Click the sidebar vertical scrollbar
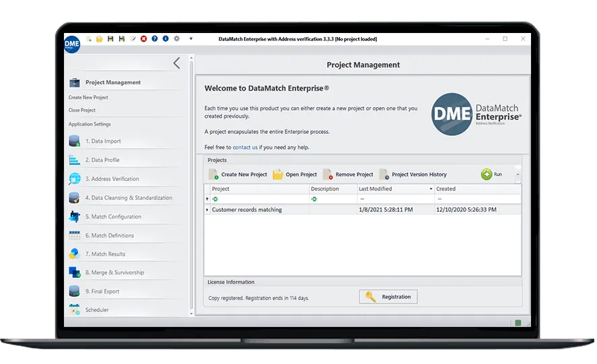This screenshot has height=364, width=597. [191, 184]
